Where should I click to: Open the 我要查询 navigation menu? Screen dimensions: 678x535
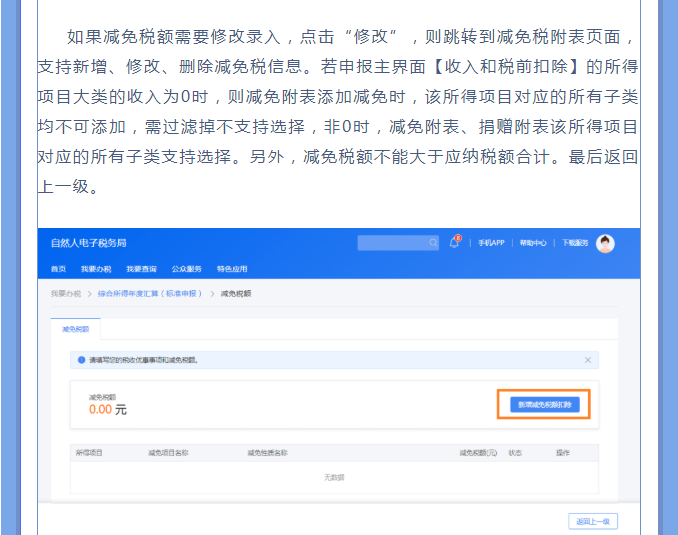pyautogui.click(x=141, y=269)
